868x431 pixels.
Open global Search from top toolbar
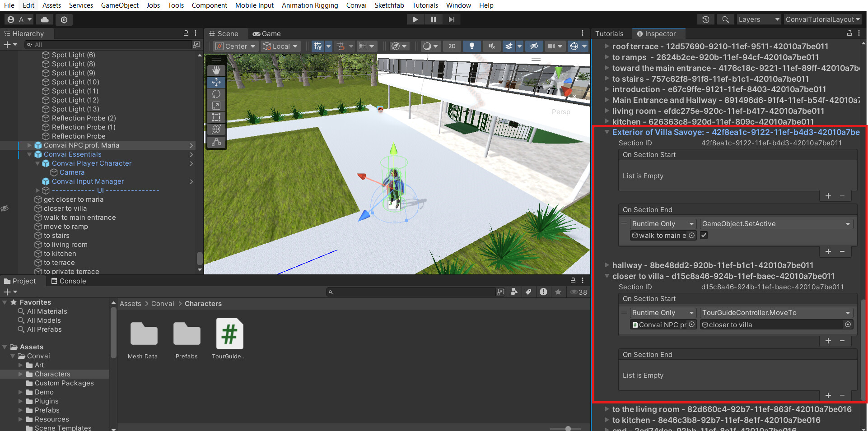pos(725,19)
